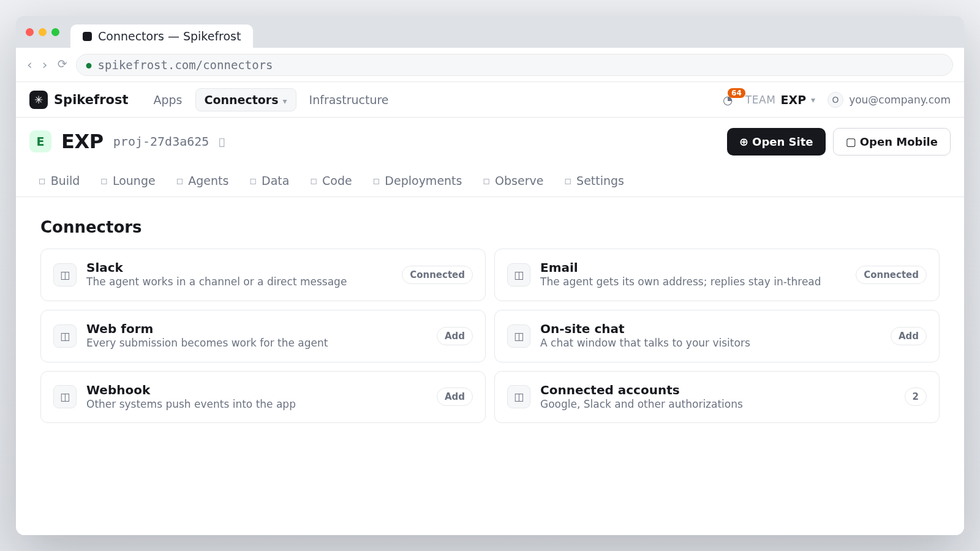Click the Webhook card title
The image size is (980, 551).
tap(118, 390)
